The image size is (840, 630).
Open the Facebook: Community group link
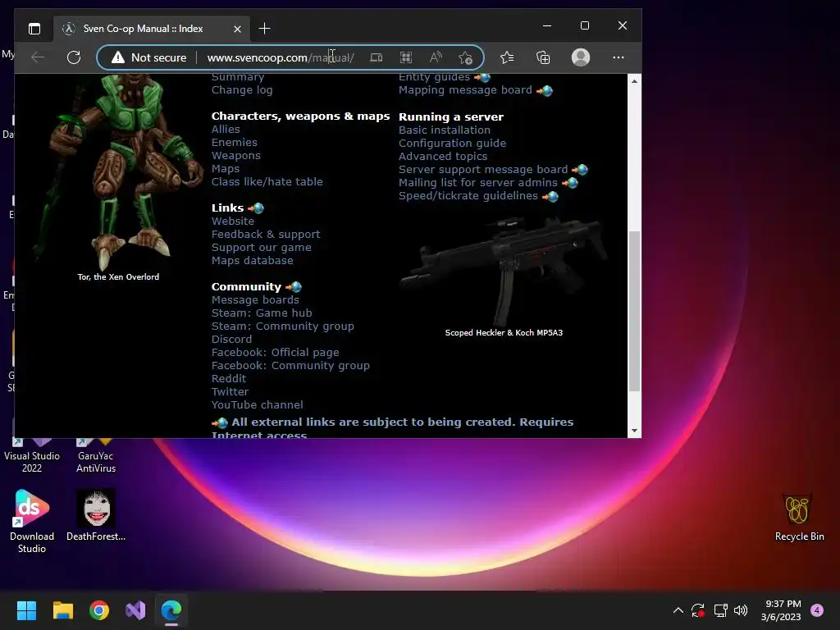[290, 365]
